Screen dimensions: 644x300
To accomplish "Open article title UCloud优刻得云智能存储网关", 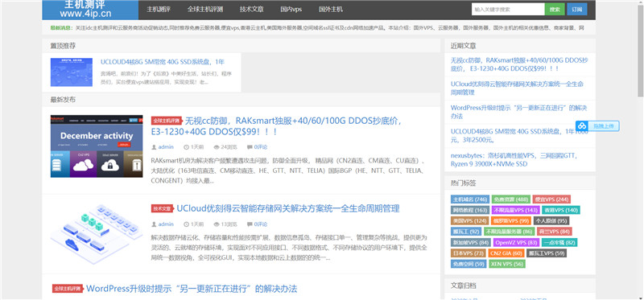I will (x=288, y=208).
